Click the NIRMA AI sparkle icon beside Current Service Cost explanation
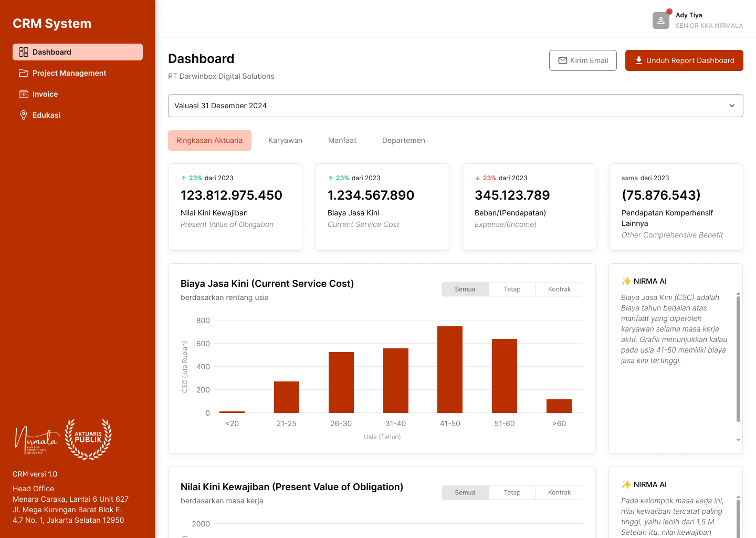The width and height of the screenshot is (756, 538). coord(626,281)
